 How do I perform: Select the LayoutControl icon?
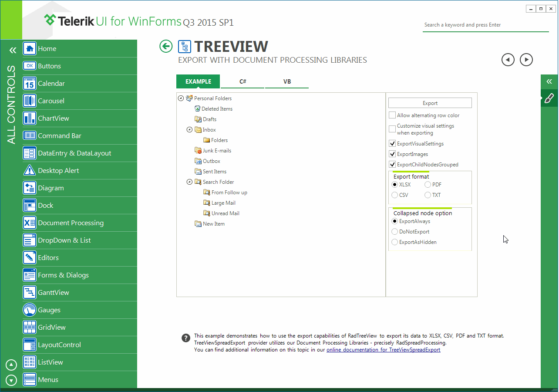tap(30, 345)
